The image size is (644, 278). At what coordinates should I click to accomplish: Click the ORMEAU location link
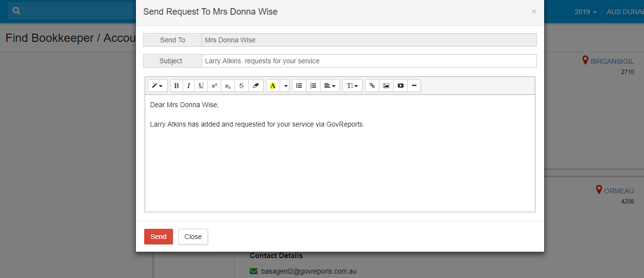coord(619,191)
